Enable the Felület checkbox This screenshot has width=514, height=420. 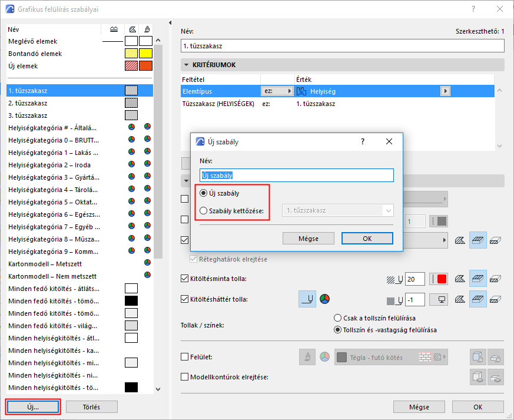coord(184,357)
